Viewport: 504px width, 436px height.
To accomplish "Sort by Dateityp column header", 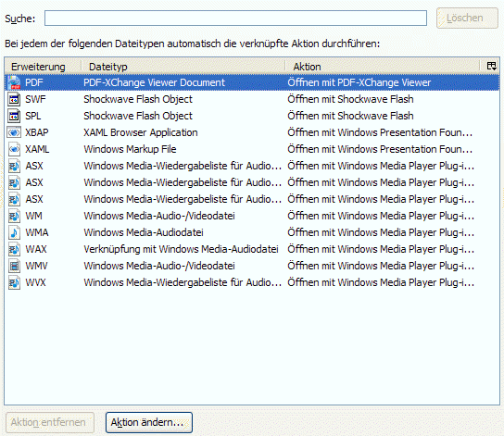I will click(183, 67).
